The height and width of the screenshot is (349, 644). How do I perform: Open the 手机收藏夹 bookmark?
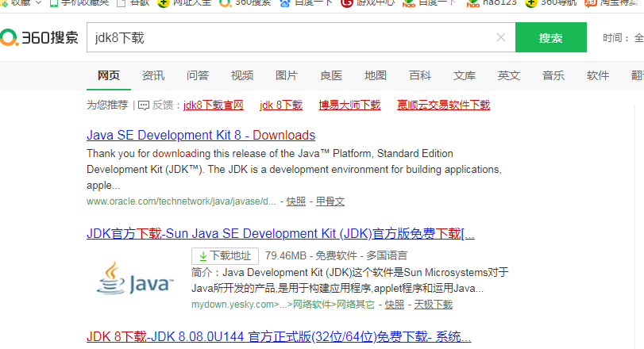[x=79, y=3]
